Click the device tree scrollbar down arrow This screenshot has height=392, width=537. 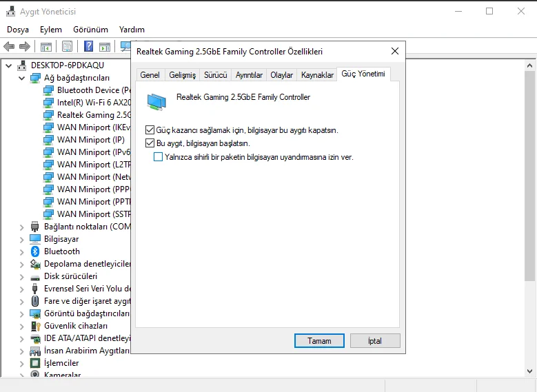[530, 371]
